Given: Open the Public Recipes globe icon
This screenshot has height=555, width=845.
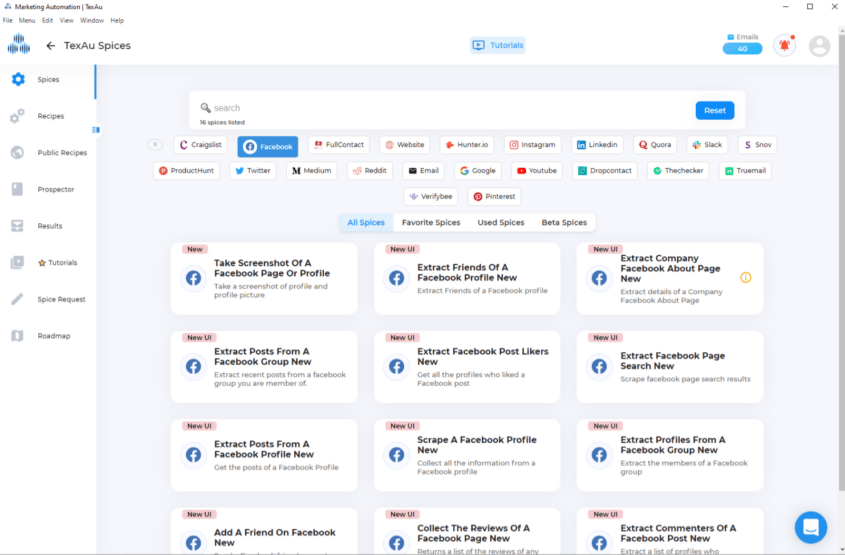Looking at the screenshot, I should (x=17, y=152).
